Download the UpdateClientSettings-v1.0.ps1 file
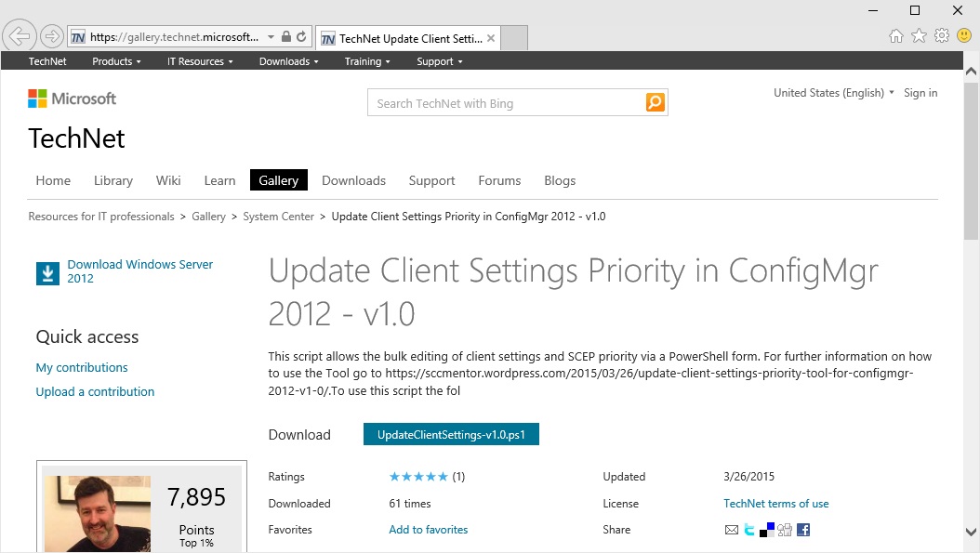 tap(451, 435)
